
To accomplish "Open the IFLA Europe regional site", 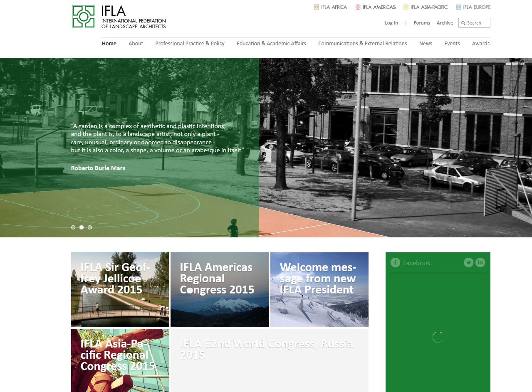I will [473, 7].
